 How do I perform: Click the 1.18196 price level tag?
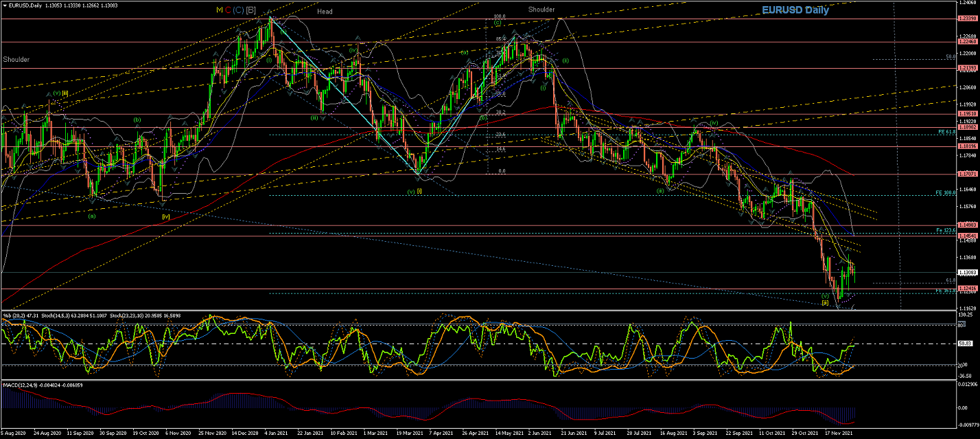967,146
